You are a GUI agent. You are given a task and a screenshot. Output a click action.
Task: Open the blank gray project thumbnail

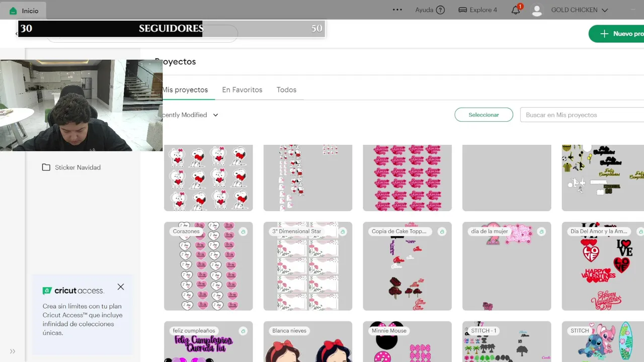507,178
